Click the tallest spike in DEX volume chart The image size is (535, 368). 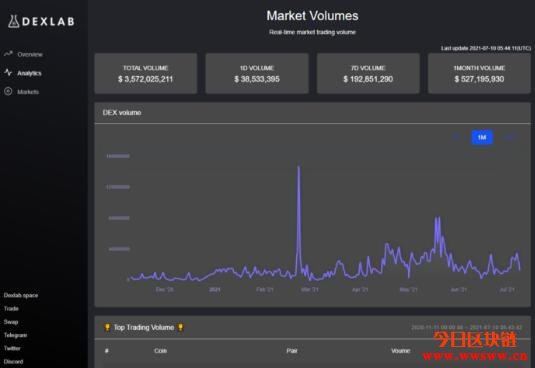pyautogui.click(x=299, y=167)
